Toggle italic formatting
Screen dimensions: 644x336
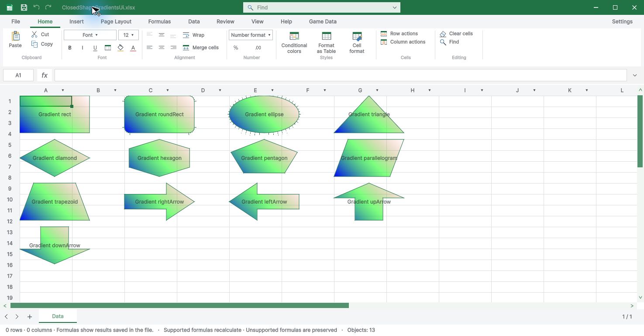(83, 48)
